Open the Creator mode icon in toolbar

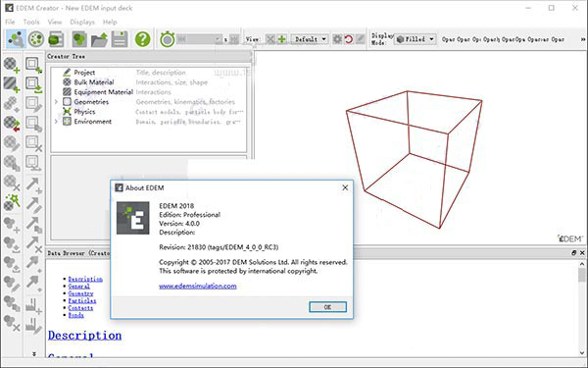point(16,39)
